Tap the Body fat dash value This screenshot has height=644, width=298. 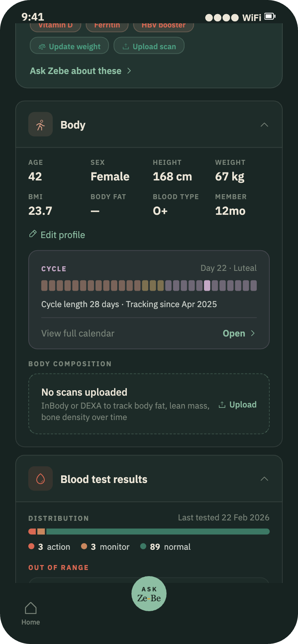point(95,211)
